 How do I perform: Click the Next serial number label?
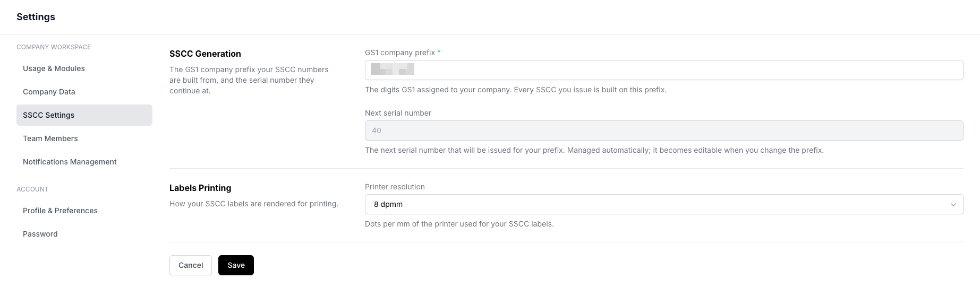[x=398, y=113]
